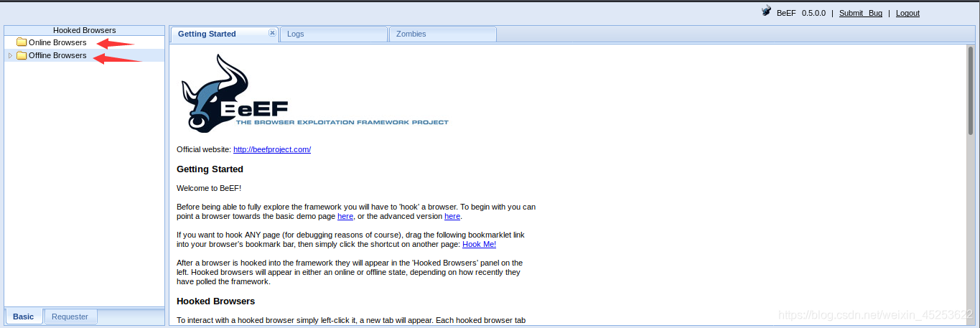The height and width of the screenshot is (328, 980).
Task: Click the Hooked Browsers panel header
Action: pyautogui.click(x=84, y=30)
